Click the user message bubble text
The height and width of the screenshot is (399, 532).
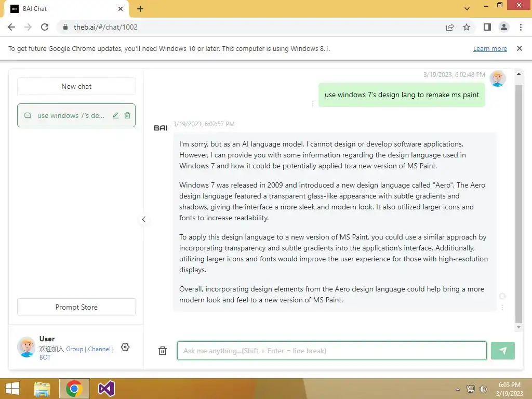402,95
